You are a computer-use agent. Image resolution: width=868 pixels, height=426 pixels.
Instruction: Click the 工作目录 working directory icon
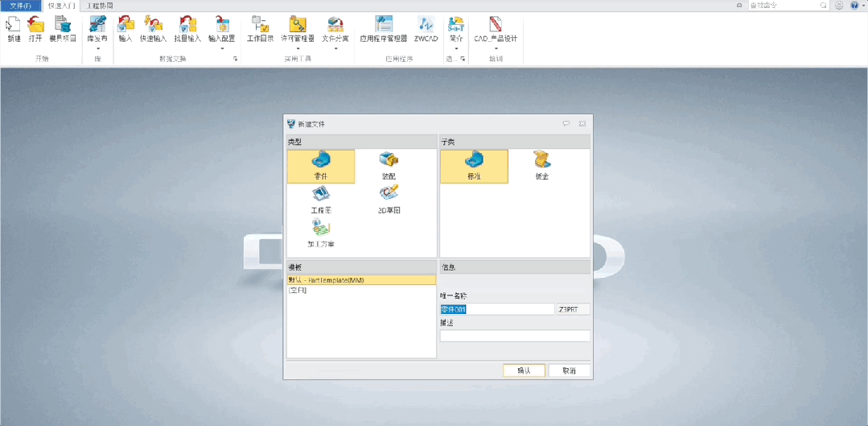click(x=259, y=29)
